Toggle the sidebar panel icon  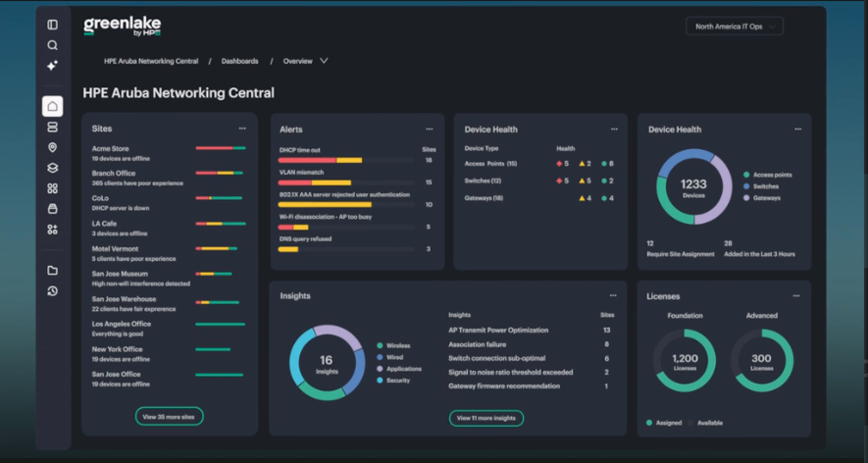[x=53, y=25]
